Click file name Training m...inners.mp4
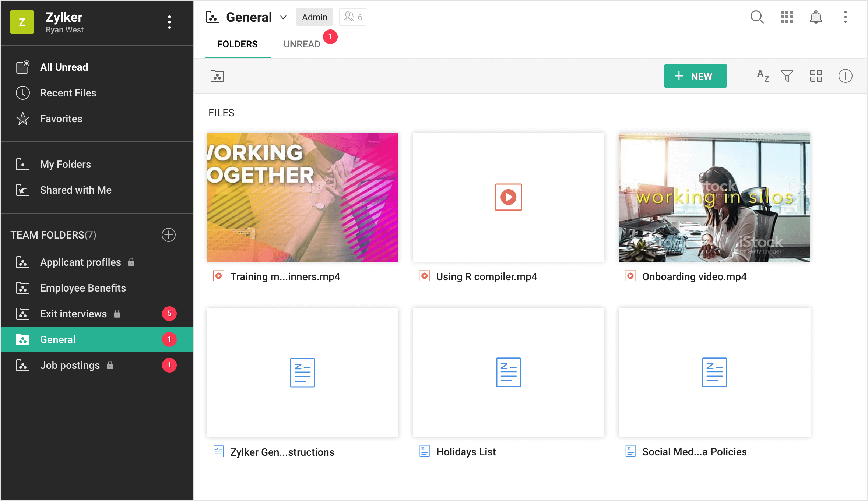868x501 pixels. coord(285,276)
